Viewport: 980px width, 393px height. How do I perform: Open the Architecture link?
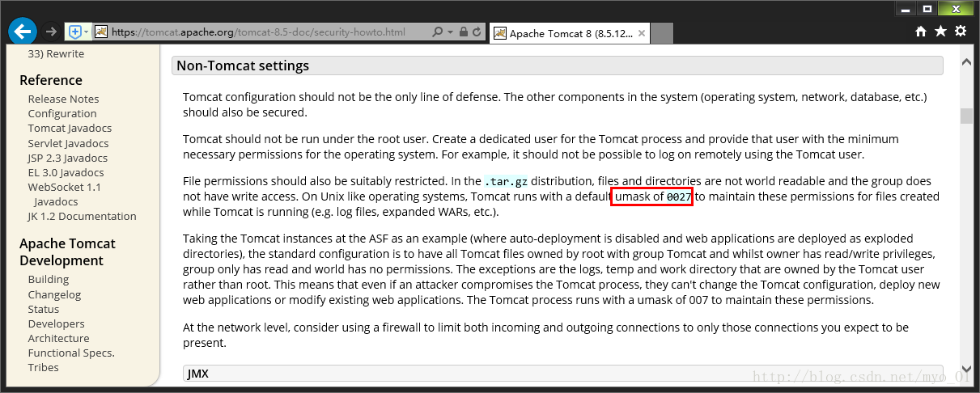coord(58,338)
